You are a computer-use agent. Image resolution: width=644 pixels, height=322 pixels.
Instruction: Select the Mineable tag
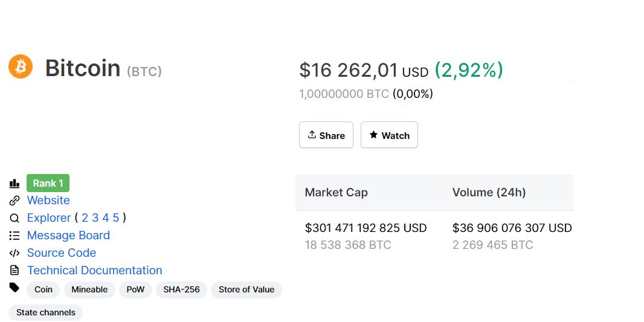point(89,290)
